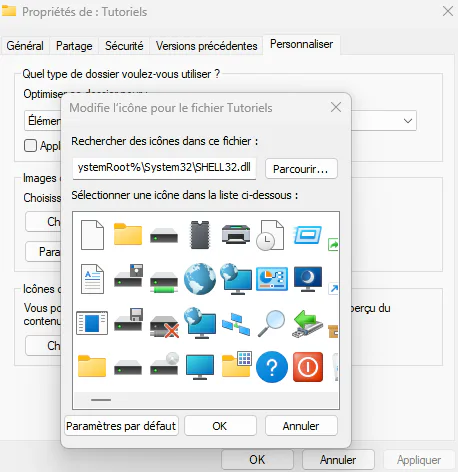Screen dimensions: 458x472
Task: Choose the plain blue monitor icon
Action: (x=200, y=367)
